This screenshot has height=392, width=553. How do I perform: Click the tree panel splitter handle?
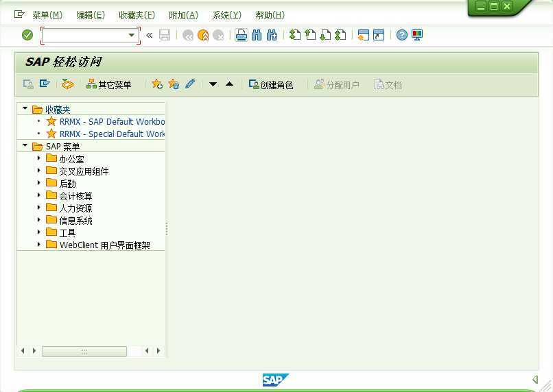click(167, 229)
